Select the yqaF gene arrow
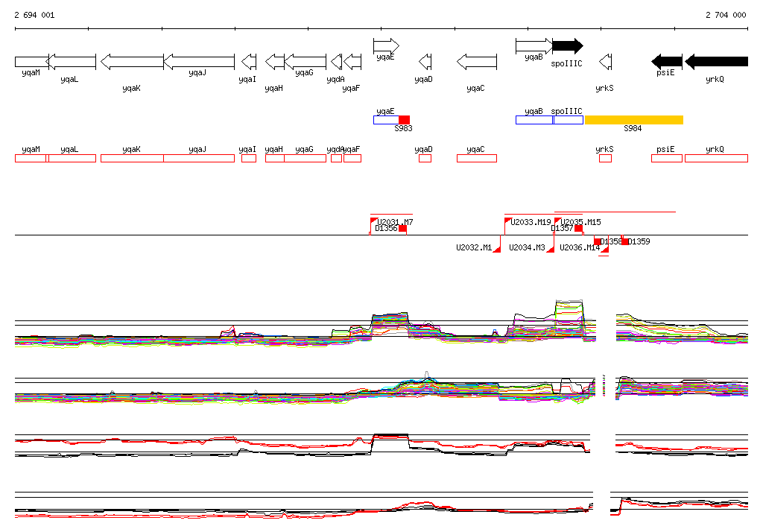 click(x=352, y=62)
